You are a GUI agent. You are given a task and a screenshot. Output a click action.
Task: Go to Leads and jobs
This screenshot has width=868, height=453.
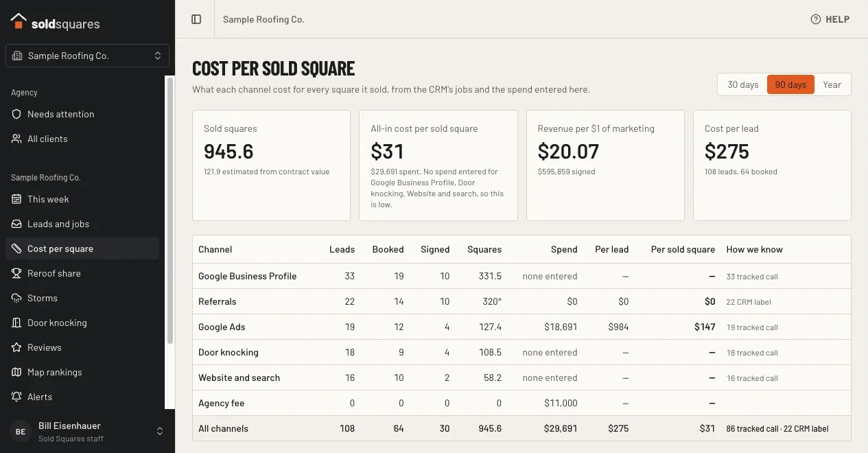tap(82, 224)
